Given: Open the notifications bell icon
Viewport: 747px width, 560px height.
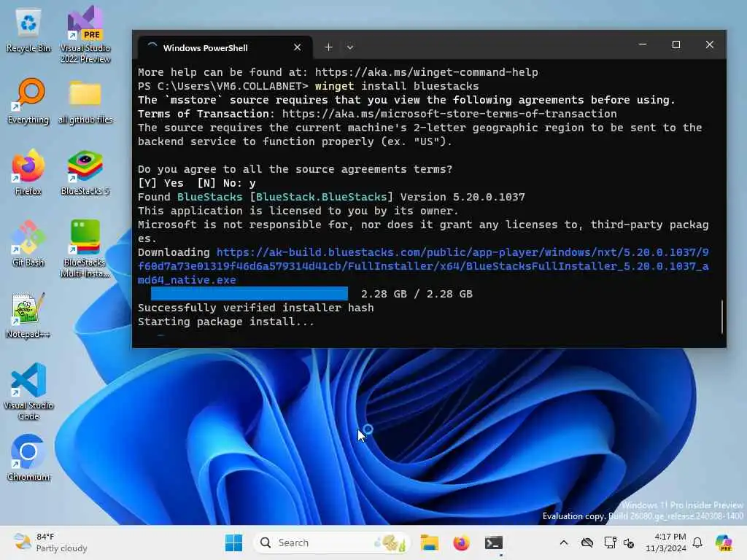Looking at the screenshot, I should [x=697, y=542].
